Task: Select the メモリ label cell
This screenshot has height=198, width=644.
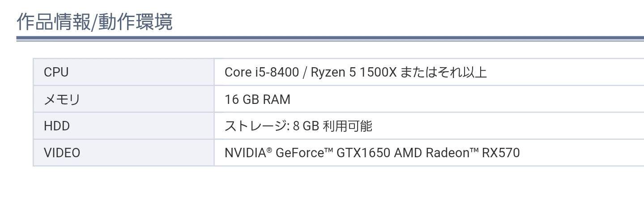Action: pos(124,99)
